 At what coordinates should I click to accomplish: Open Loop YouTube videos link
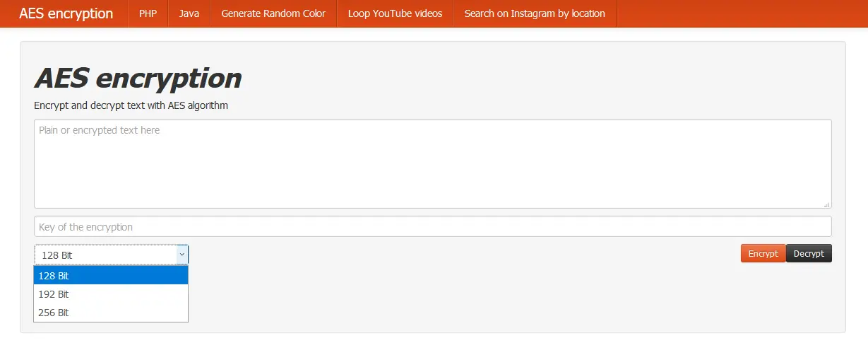click(395, 13)
